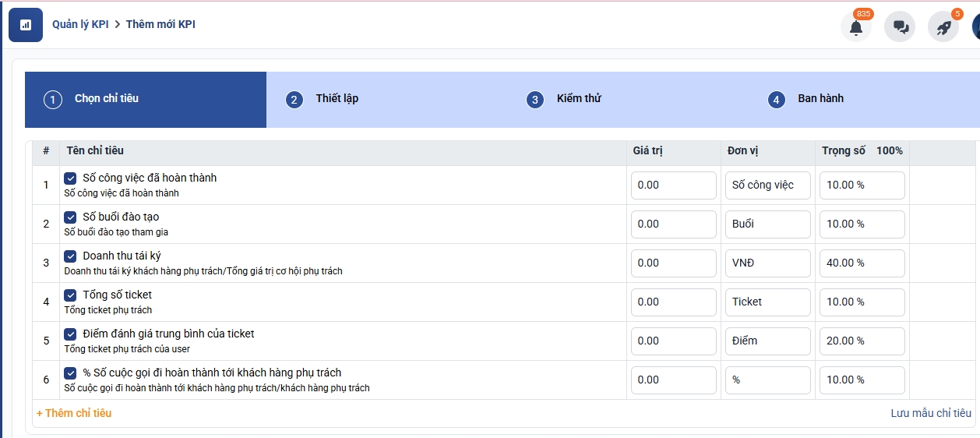
Task: Click Lưu mẫu chỉ tiêu link
Action: coord(931,413)
